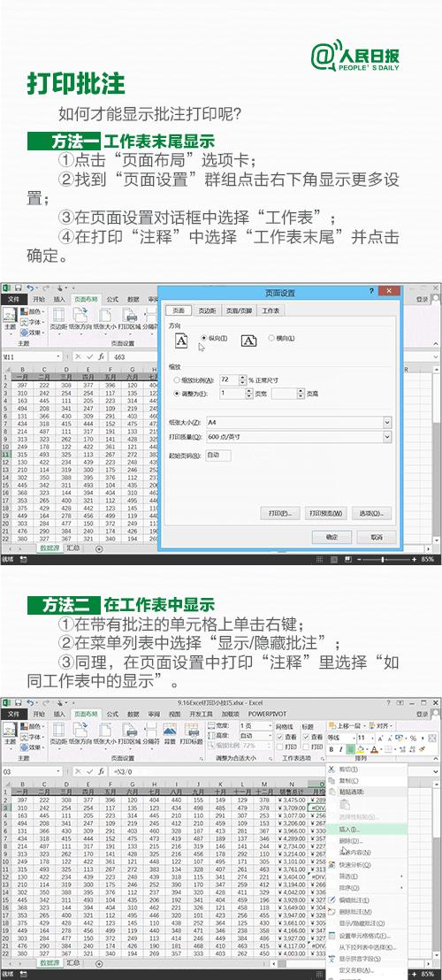Screen dimensions: 442x980
Task: Select the 调整为 fit-to radio button
Action: [x=177, y=394]
